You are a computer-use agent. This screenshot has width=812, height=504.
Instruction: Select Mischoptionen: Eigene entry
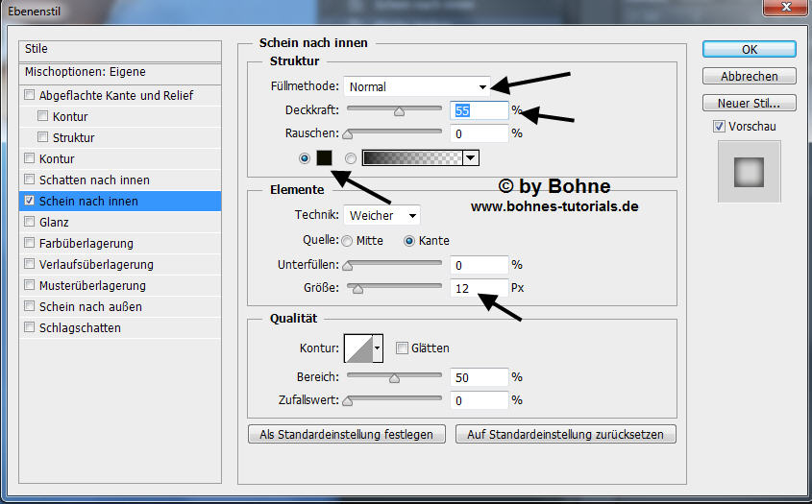tap(120, 73)
